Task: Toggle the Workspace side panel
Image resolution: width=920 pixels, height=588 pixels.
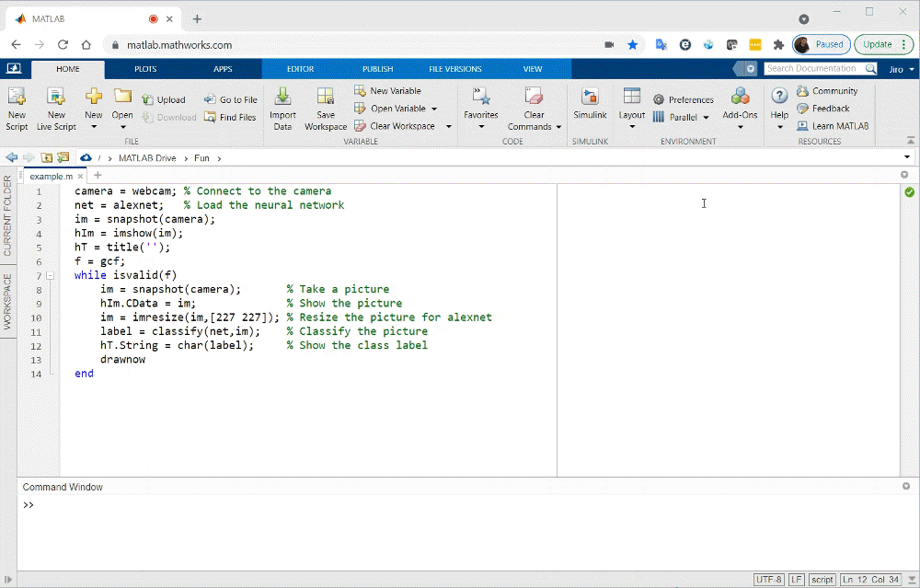Action: tap(8, 301)
